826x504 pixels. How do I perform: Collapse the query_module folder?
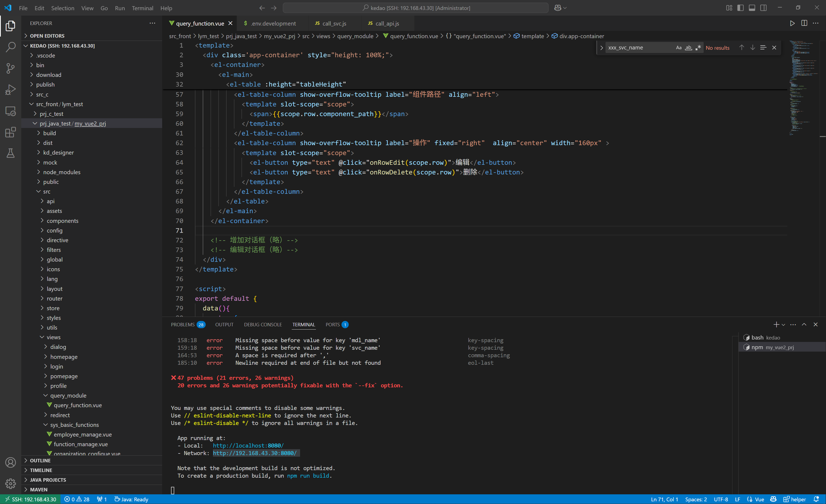[x=68, y=395]
